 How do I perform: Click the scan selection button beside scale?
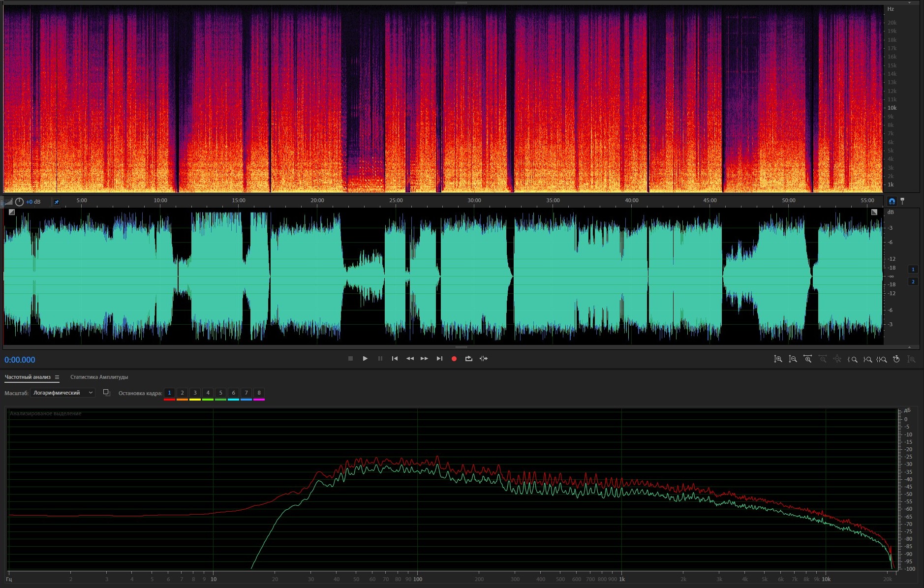[106, 393]
